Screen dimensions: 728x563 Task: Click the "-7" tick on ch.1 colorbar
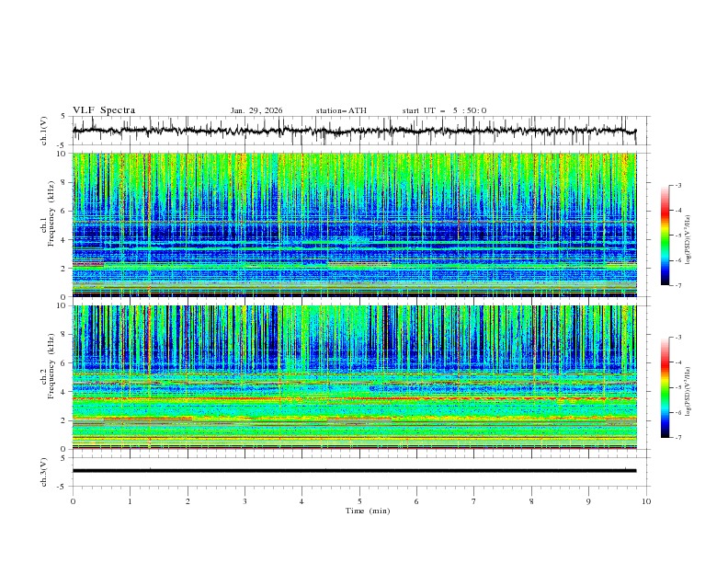(677, 285)
